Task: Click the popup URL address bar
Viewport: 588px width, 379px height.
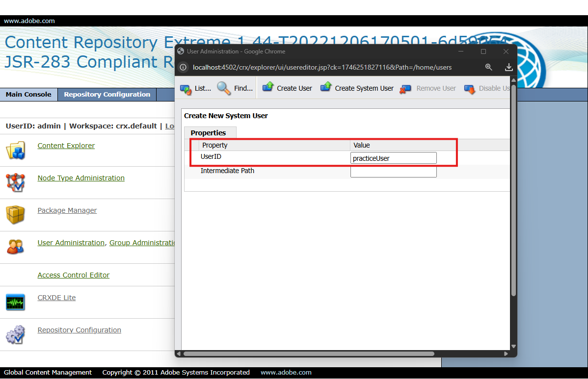Action: [322, 67]
